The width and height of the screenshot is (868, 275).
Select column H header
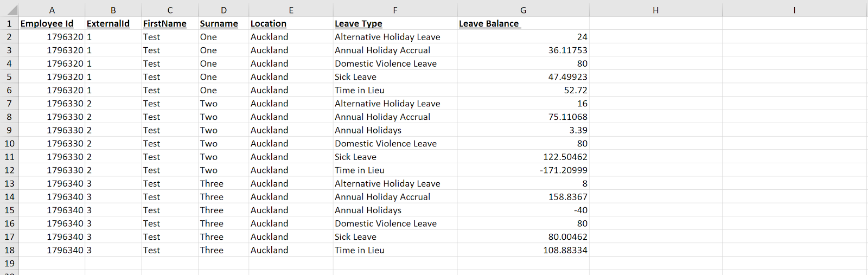(x=655, y=10)
